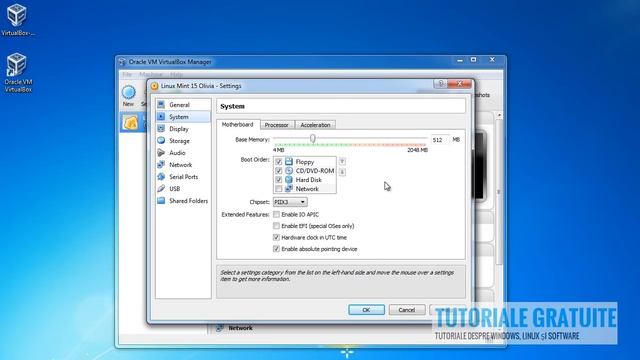640x360 pixels.
Task: Uncheck Floppy in the boot order
Action: pos(278,162)
